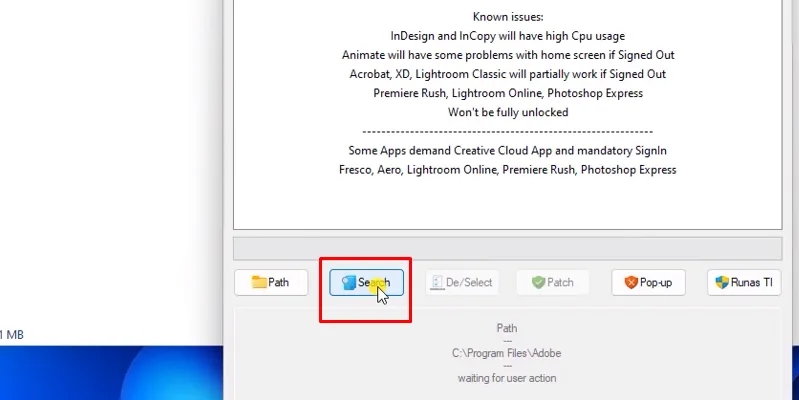Click the checklist icon beside De/Select
The width and height of the screenshot is (799, 400).
click(436, 283)
